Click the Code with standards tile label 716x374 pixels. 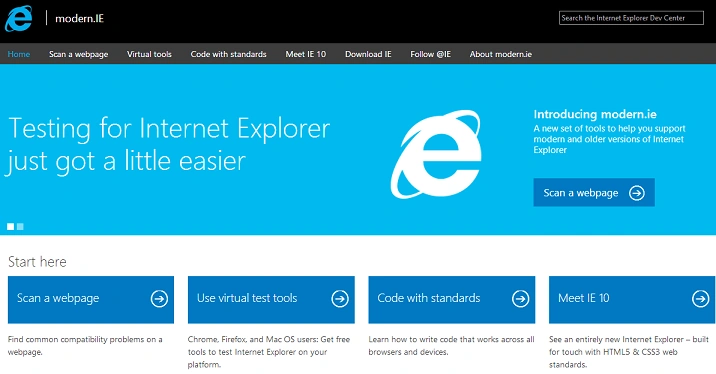pyautogui.click(x=429, y=298)
